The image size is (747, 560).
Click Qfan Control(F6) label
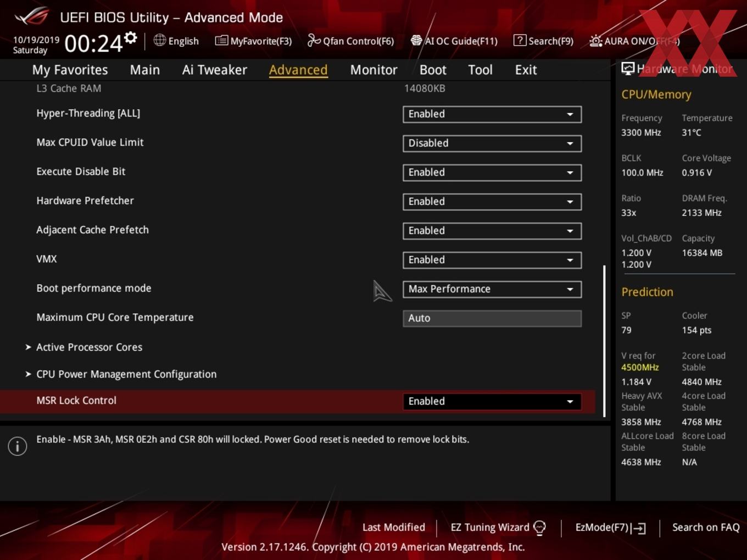[x=359, y=41]
